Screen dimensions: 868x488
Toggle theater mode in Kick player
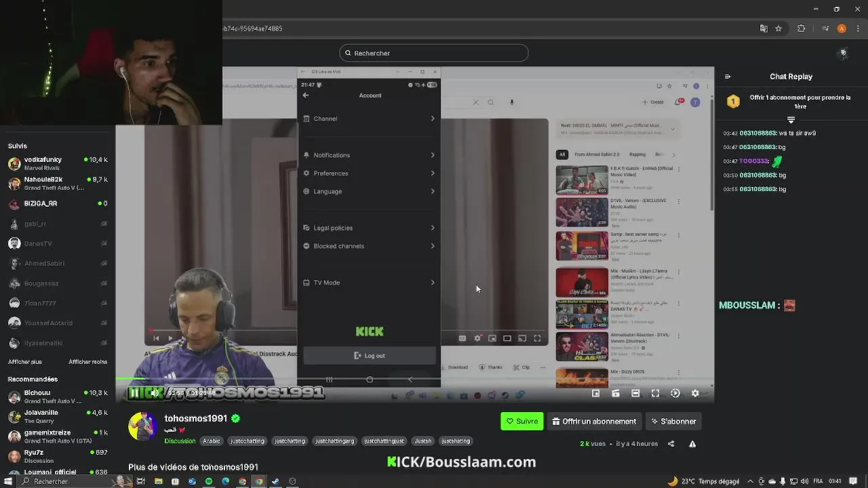point(635,393)
